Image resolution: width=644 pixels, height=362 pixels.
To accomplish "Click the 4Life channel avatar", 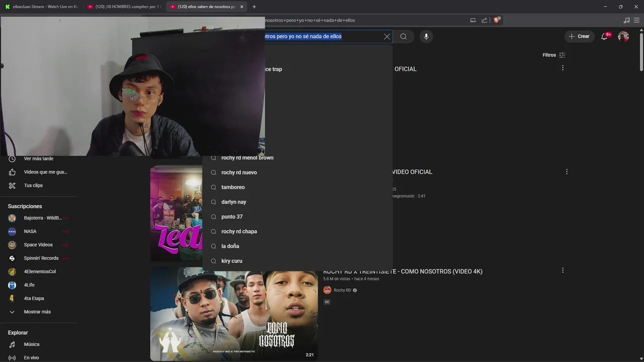I will 12,285.
